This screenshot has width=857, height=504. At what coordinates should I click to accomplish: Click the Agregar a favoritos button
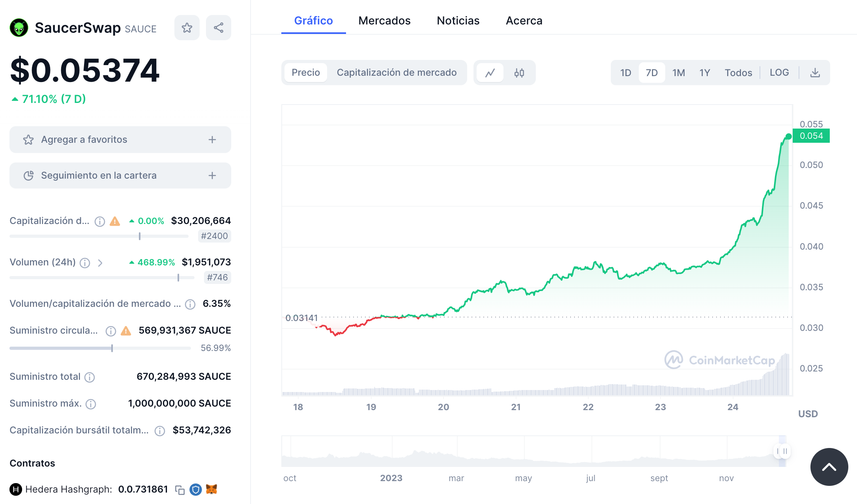[120, 140]
